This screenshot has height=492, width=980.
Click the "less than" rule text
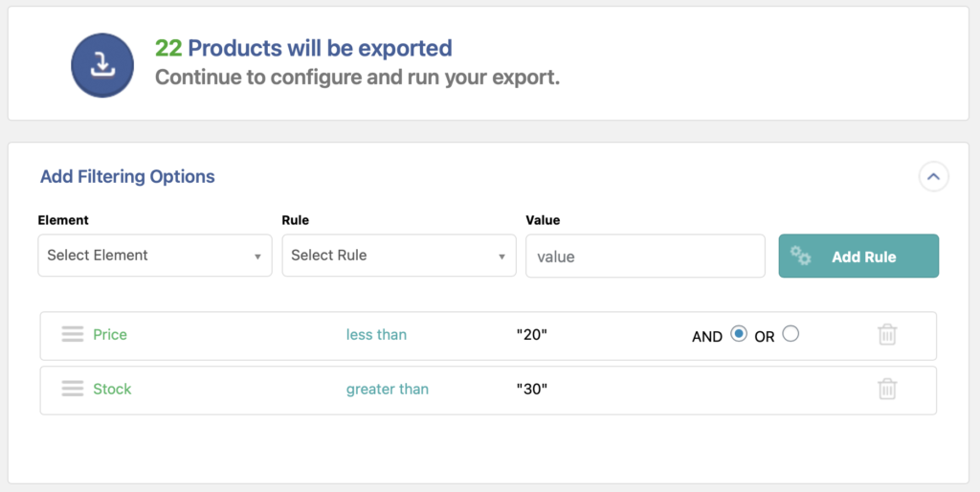[376, 334]
